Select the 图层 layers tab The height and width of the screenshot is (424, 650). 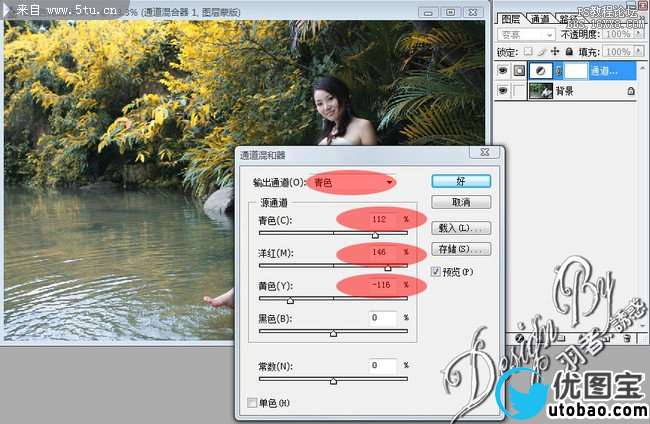[510, 18]
